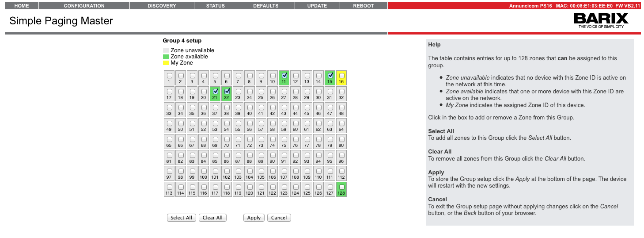Click the Select All button
Image resolution: width=644 pixels, height=238 pixels.
[x=181, y=218]
